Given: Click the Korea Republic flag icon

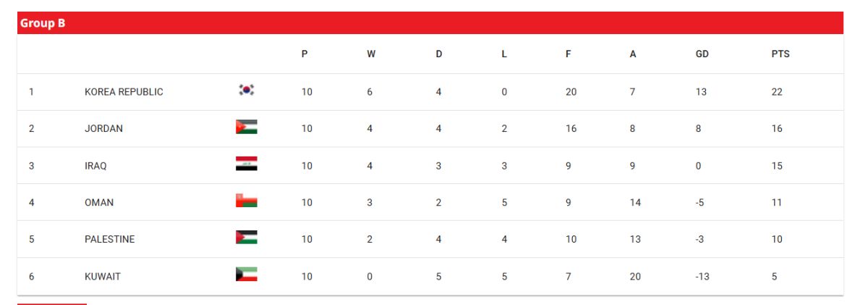Looking at the screenshot, I should (247, 90).
